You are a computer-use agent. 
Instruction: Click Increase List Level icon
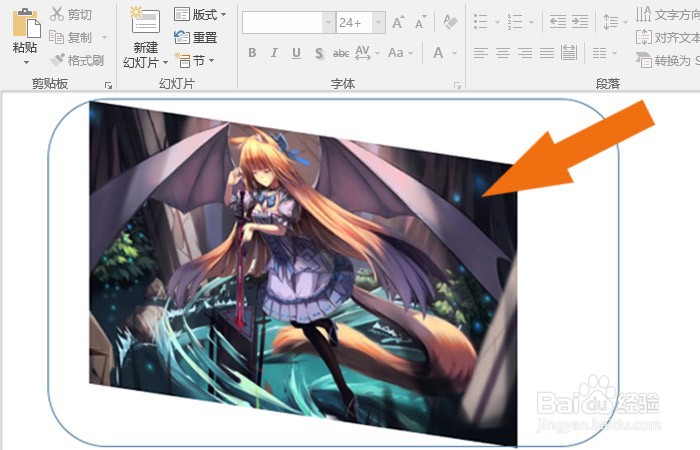(580, 21)
